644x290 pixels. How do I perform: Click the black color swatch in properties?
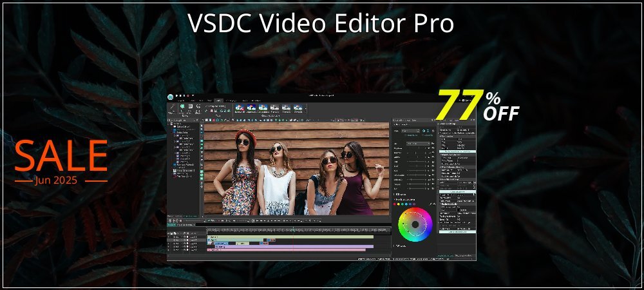pyautogui.click(x=459, y=210)
